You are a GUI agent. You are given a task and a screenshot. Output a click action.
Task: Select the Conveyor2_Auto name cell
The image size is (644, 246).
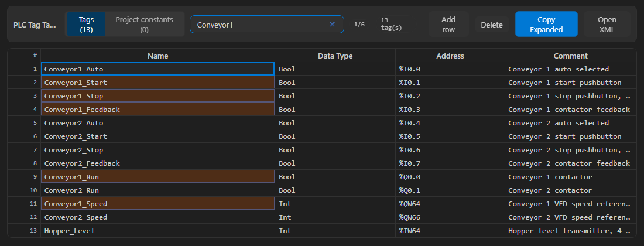(x=158, y=123)
